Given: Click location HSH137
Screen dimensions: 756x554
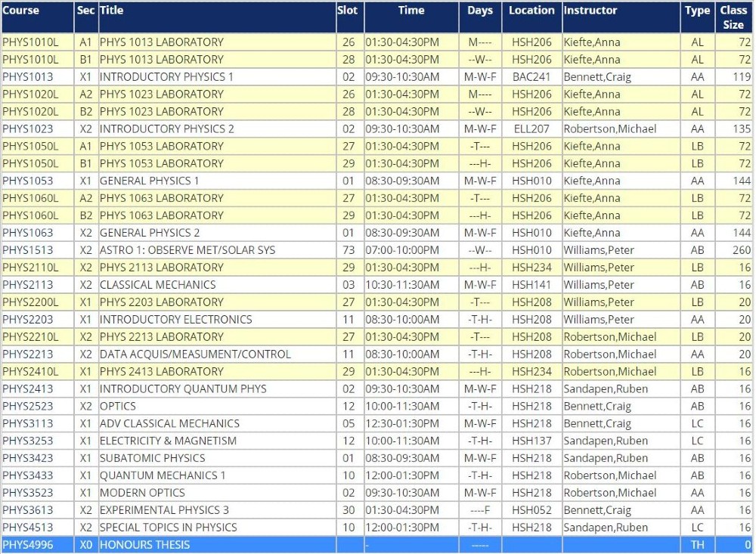Looking at the screenshot, I should pos(531,441).
